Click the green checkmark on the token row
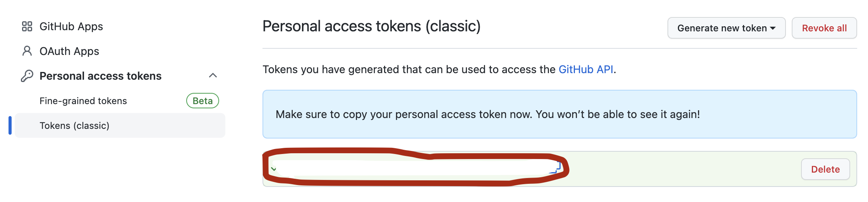868x202 pixels. coord(274,169)
